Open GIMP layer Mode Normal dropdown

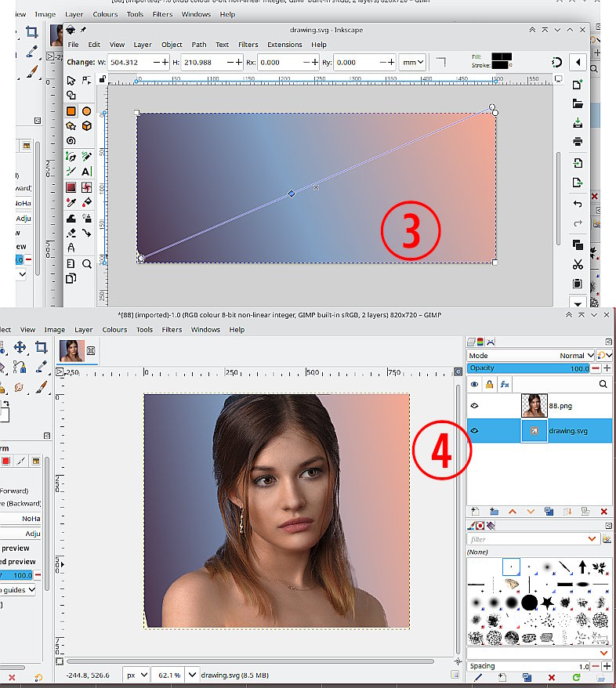tap(531, 356)
